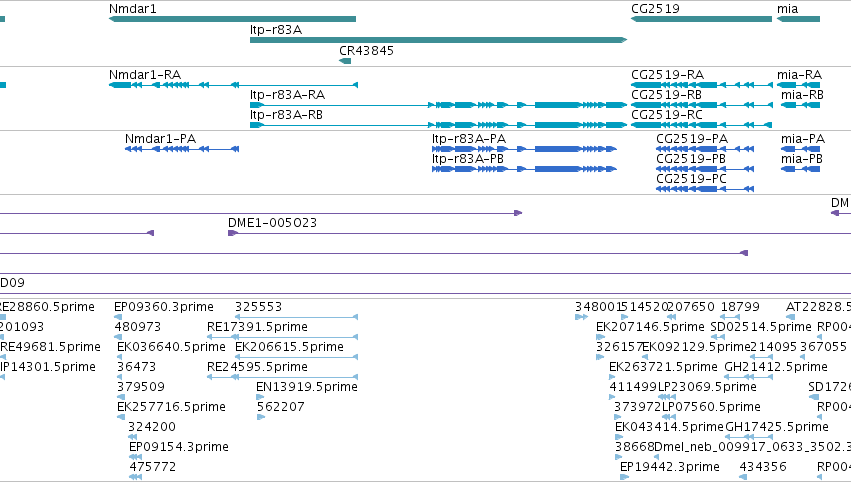The image size is (851, 482).
Task: Select the RE24595.5prime feature label
Action: click(257, 367)
